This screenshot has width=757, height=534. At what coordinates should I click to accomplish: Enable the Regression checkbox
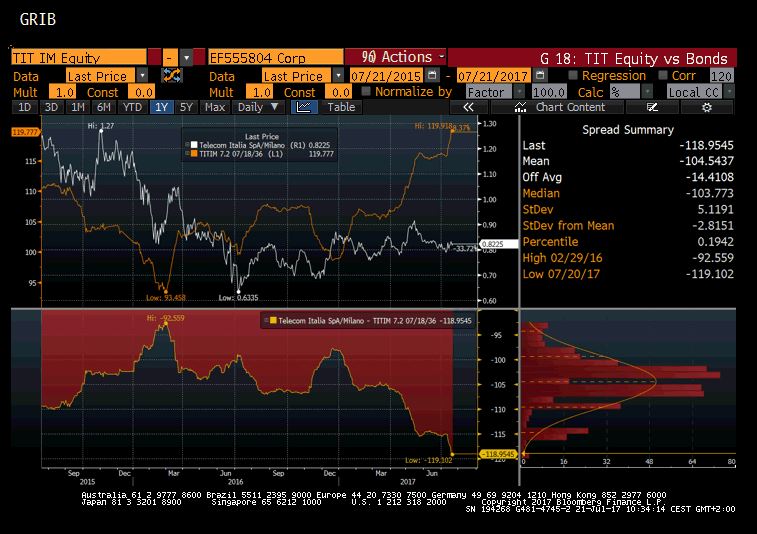coord(573,75)
